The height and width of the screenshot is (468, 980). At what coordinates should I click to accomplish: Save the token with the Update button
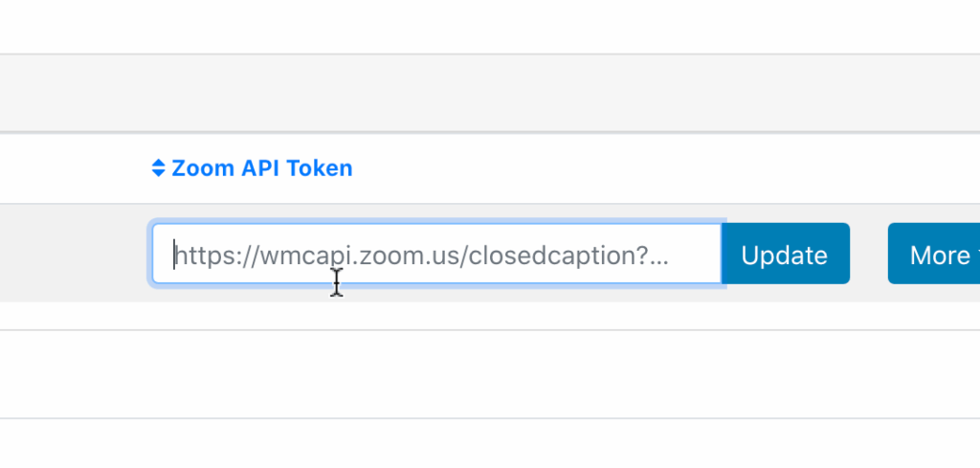pos(785,255)
